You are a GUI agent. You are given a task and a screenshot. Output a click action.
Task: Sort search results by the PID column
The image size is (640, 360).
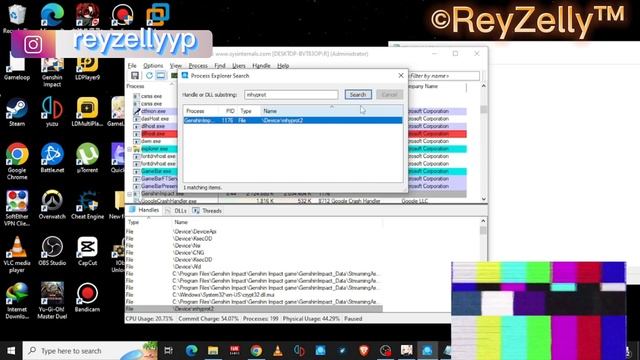[x=228, y=111]
